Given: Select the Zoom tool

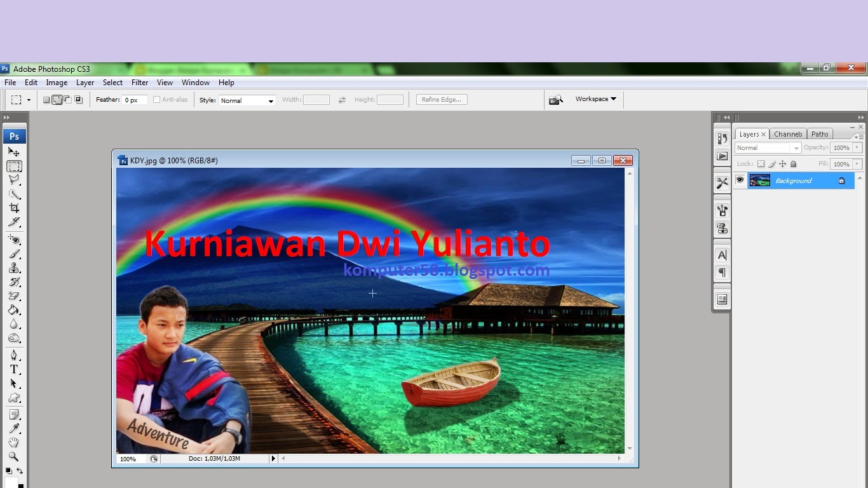Looking at the screenshot, I should pyautogui.click(x=15, y=456).
